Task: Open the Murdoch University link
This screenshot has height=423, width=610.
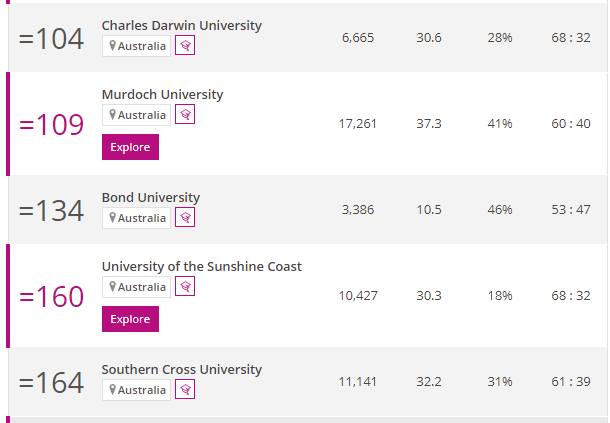Action: [162, 95]
